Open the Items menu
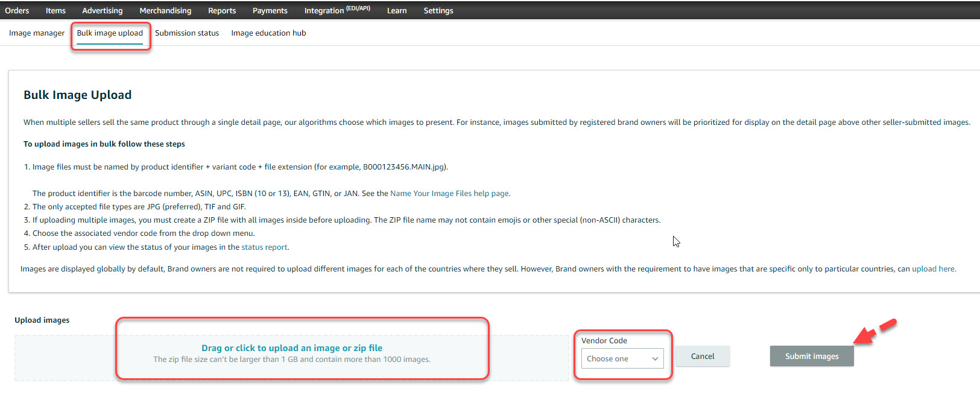The image size is (980, 406). pos(55,10)
